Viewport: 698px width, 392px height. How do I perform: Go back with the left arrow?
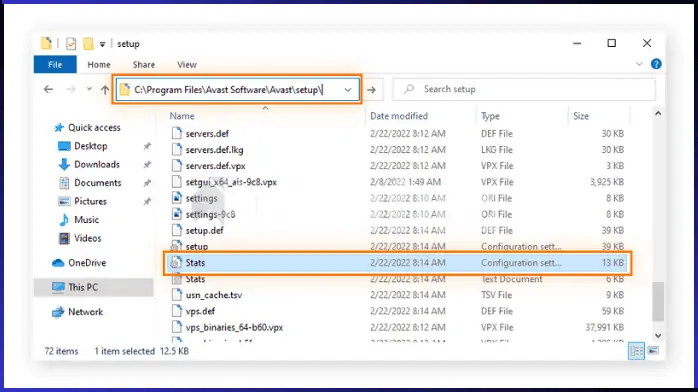pyautogui.click(x=49, y=89)
